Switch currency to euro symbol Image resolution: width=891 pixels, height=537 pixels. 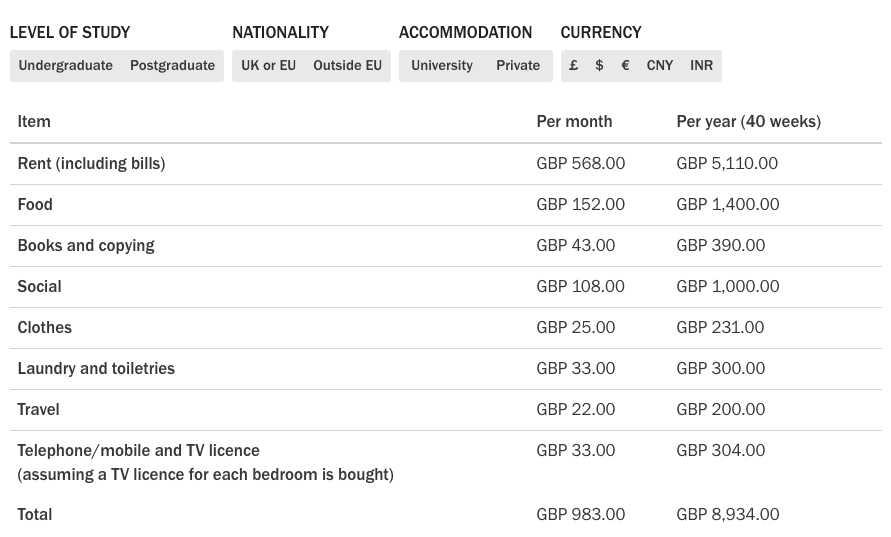pyautogui.click(x=625, y=66)
